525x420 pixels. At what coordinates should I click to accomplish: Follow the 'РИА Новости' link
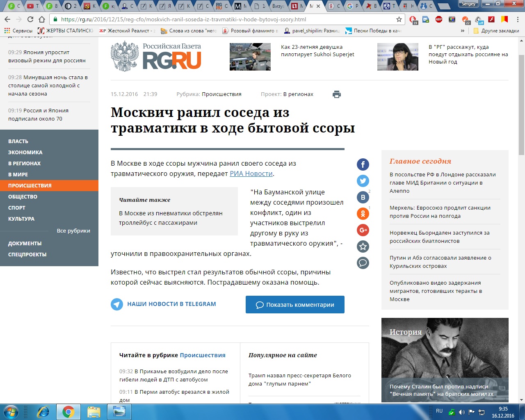[251, 173]
